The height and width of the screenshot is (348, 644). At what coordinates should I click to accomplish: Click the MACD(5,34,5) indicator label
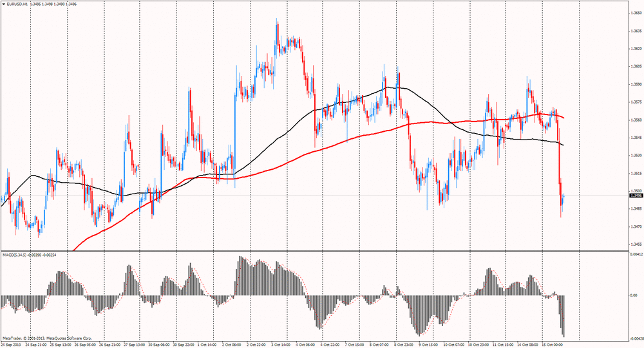(x=14, y=255)
